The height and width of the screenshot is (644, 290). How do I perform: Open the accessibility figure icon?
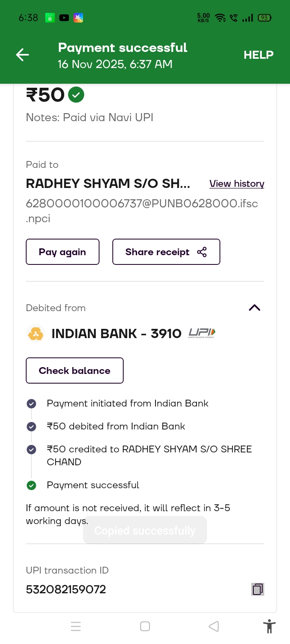(269, 626)
